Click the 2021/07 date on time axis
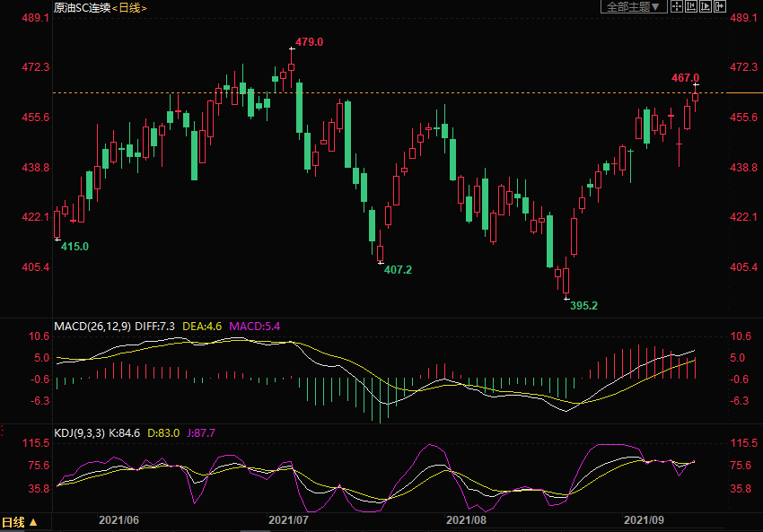 [288, 520]
